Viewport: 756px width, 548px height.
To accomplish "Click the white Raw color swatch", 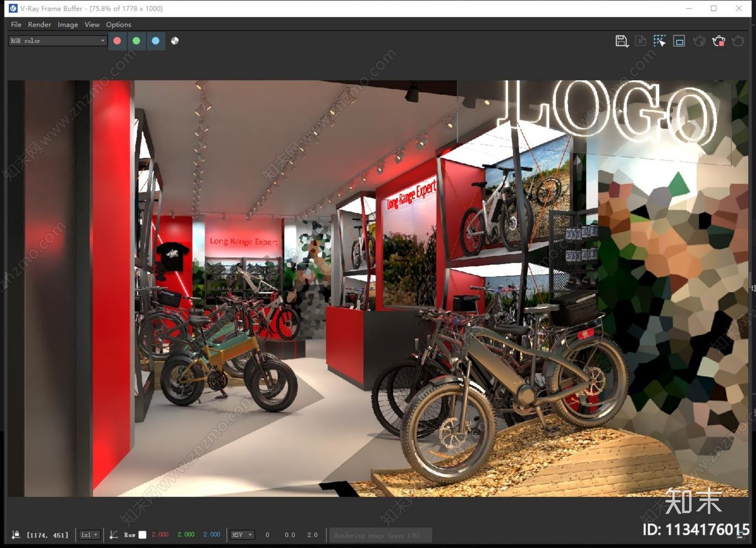I will pos(142,535).
